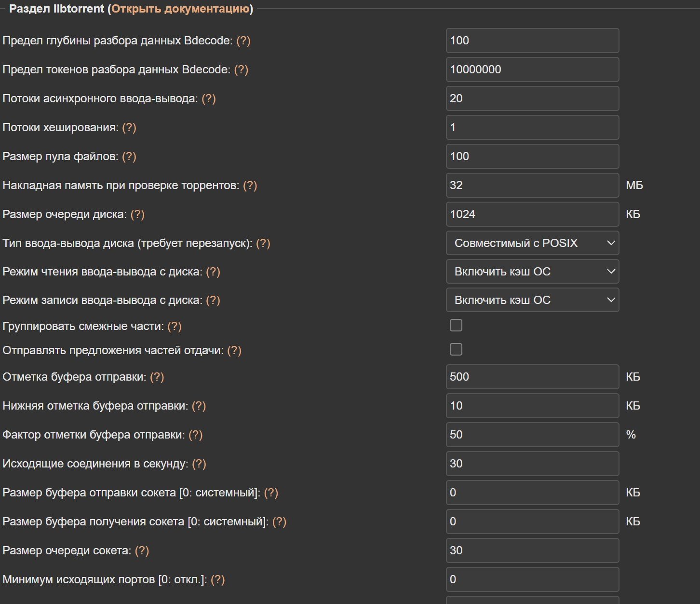700x604 pixels.
Task: Click help (?) beside Размер очереди диска
Action: point(137,214)
